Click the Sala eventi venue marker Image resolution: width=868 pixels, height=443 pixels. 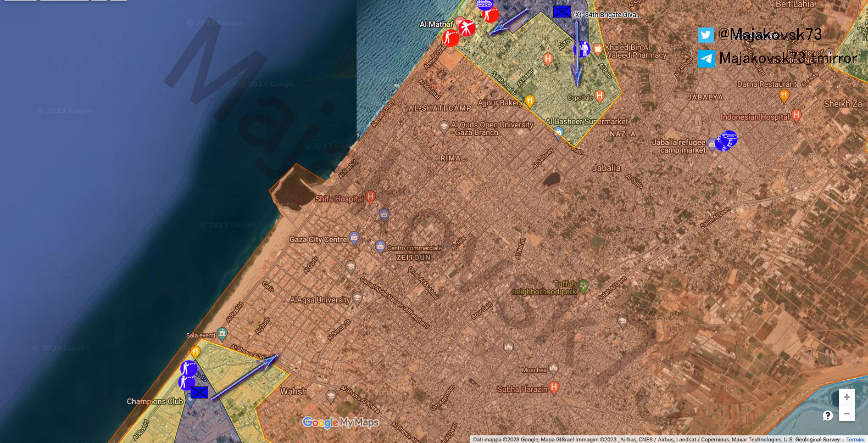tap(222, 333)
